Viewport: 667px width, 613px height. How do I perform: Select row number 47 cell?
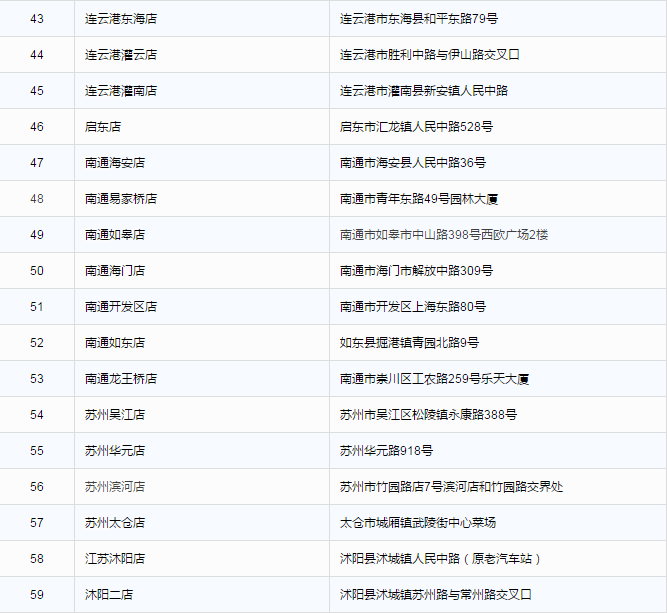(x=37, y=163)
